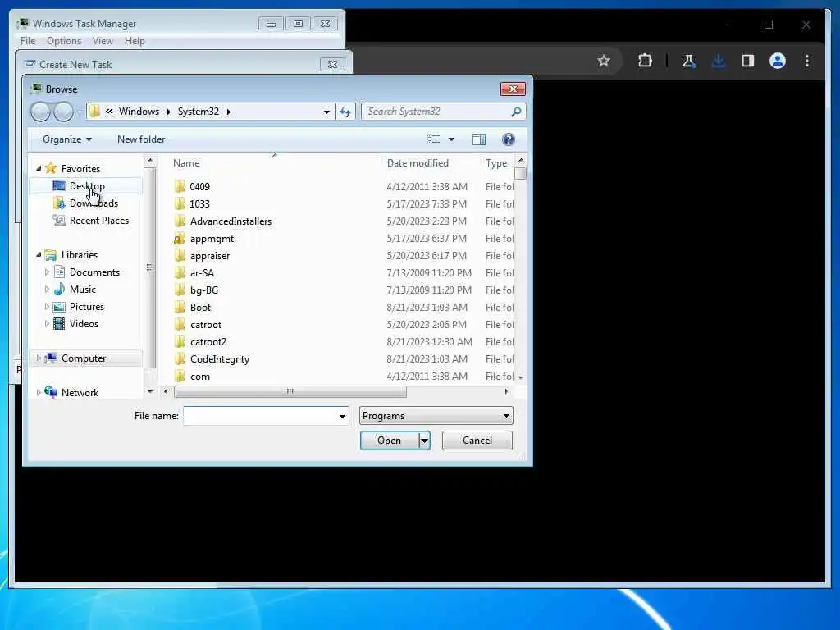Collapse the Favorites tree group
Viewport: 840px width, 630px height.
[x=39, y=168]
